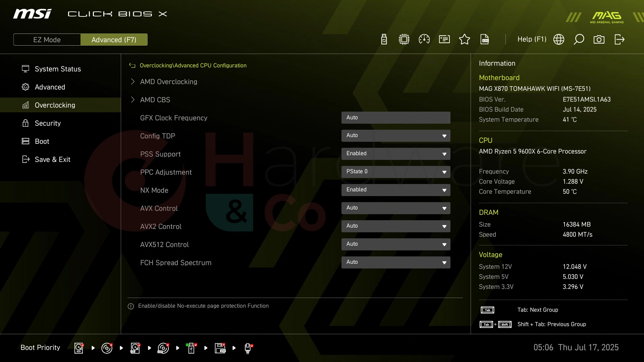The height and width of the screenshot is (362, 644).
Task: Switch to Advanced (F7) mode
Action: 114,40
